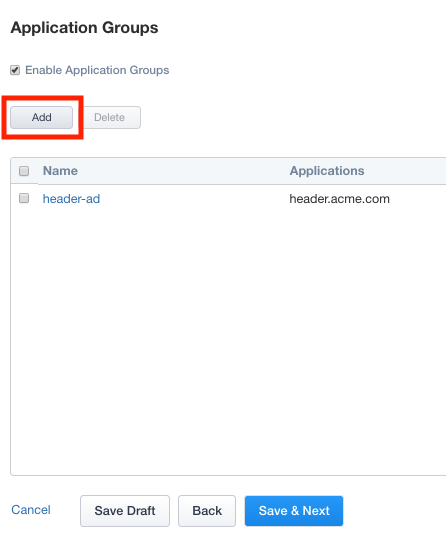Viewport: 446px width, 539px height.
Task: Sort table by the Applications column header
Action: 327,171
